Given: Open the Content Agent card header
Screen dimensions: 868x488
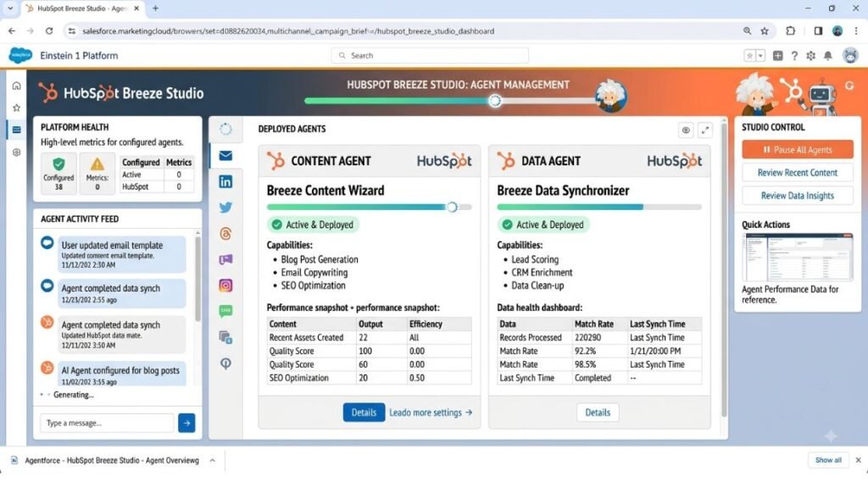Looking at the screenshot, I should 370,161.
